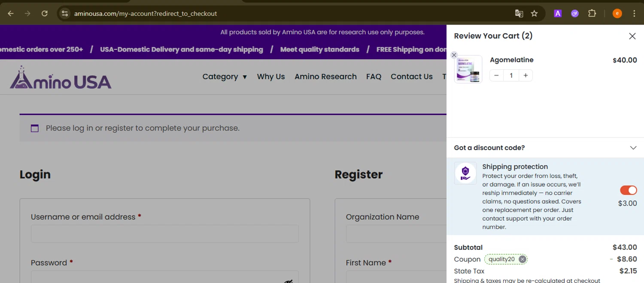Image resolution: width=644 pixels, height=283 pixels.
Task: Click the Username or email address field
Action: [165, 234]
